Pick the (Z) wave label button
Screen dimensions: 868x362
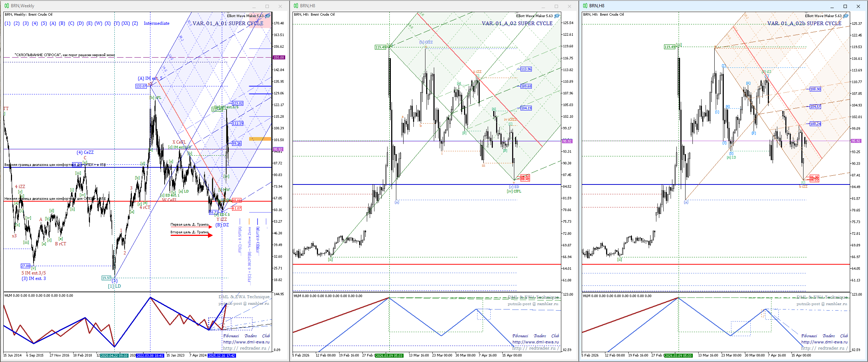[135, 23]
